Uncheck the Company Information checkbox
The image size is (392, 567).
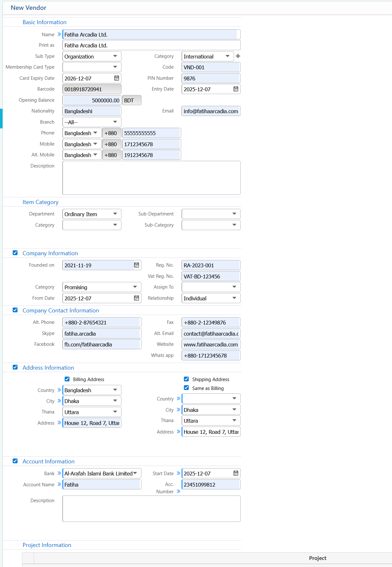click(15, 253)
